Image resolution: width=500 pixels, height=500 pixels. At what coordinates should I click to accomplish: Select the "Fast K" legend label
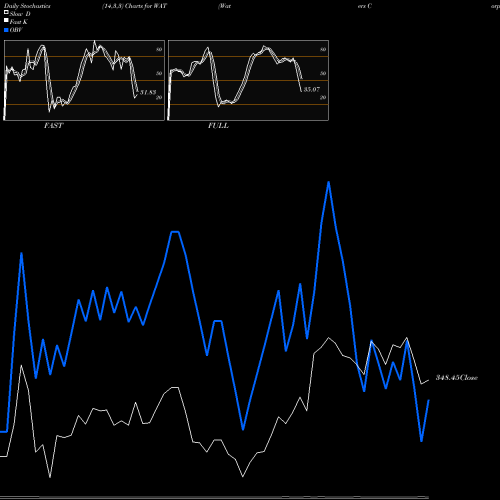[x=19, y=22]
